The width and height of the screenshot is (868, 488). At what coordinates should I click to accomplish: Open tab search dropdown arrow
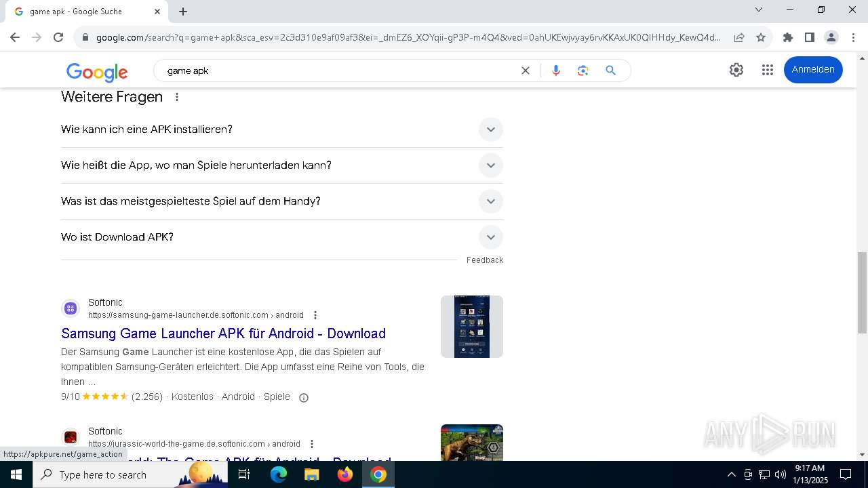759,9
